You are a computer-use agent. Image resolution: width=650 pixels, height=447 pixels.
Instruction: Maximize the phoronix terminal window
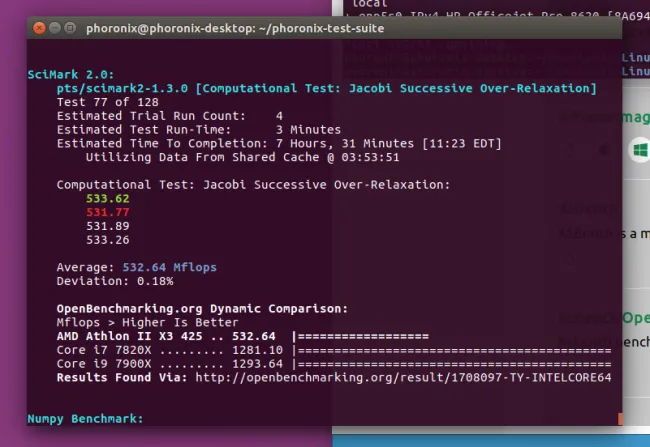tap(70, 28)
